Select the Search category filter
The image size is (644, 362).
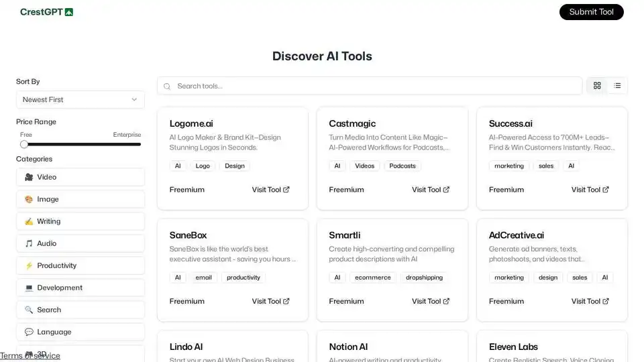click(x=80, y=310)
